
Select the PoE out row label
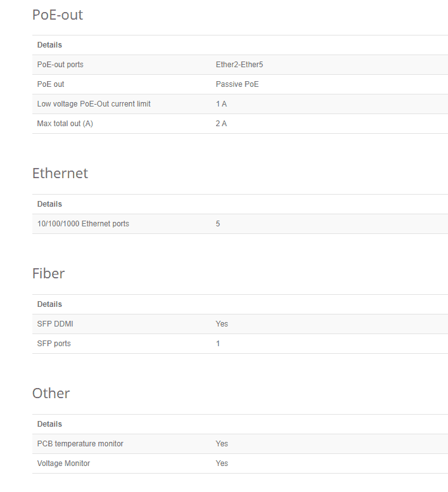tap(51, 84)
